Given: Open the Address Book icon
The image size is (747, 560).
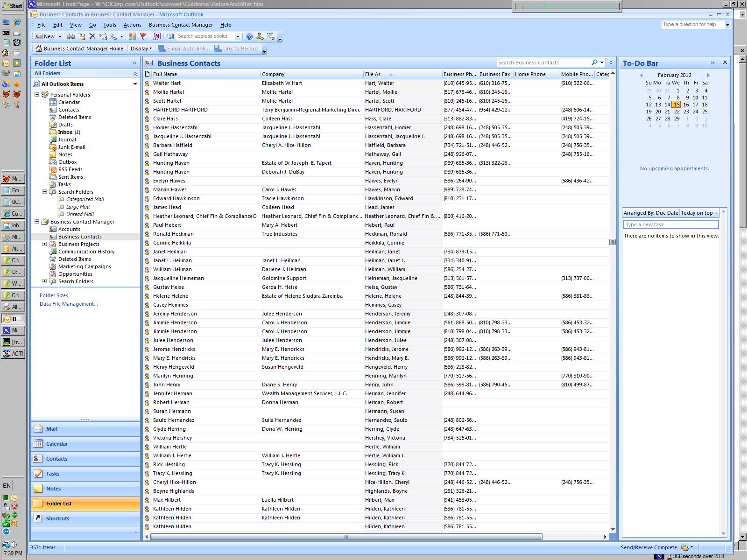Looking at the screenshot, I should [x=170, y=36].
